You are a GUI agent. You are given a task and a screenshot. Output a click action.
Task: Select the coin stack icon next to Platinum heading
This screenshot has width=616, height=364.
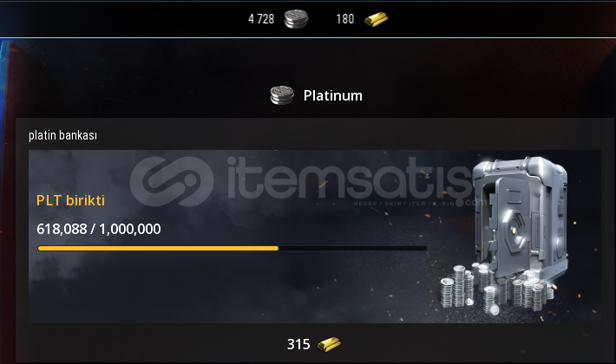[x=282, y=95]
